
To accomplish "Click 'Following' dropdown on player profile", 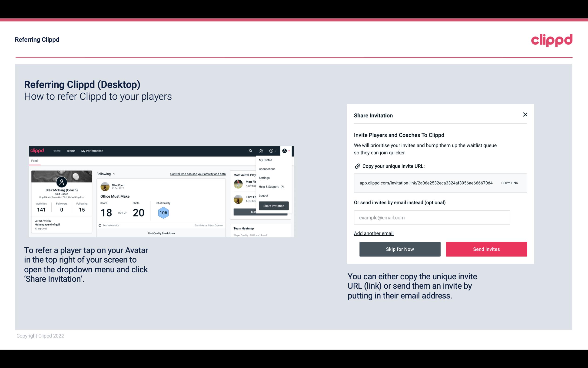I will coord(105,174).
